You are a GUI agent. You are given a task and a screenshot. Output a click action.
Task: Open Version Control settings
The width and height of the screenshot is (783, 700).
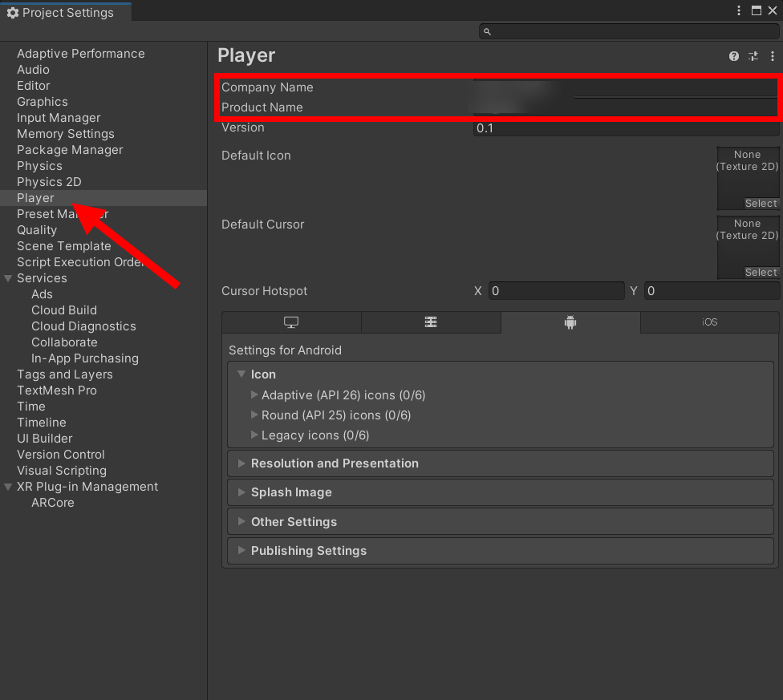pyautogui.click(x=61, y=455)
